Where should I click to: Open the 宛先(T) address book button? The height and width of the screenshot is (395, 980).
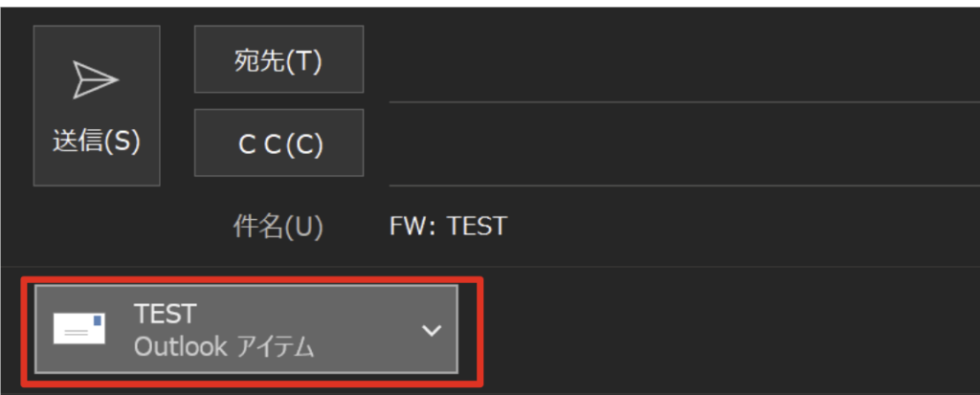pos(278,59)
